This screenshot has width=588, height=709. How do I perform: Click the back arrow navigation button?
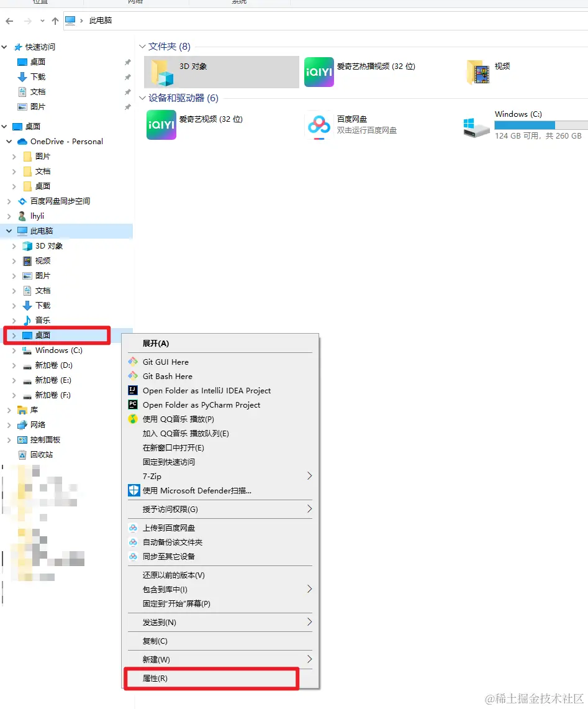tap(9, 21)
